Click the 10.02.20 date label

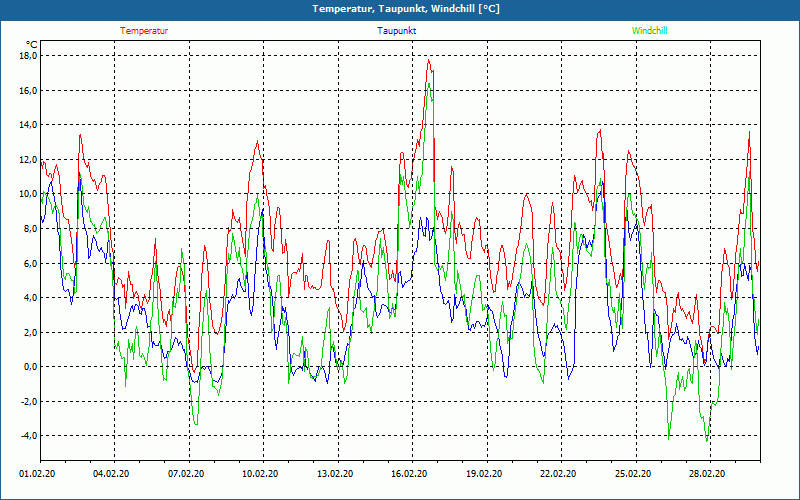260,474
